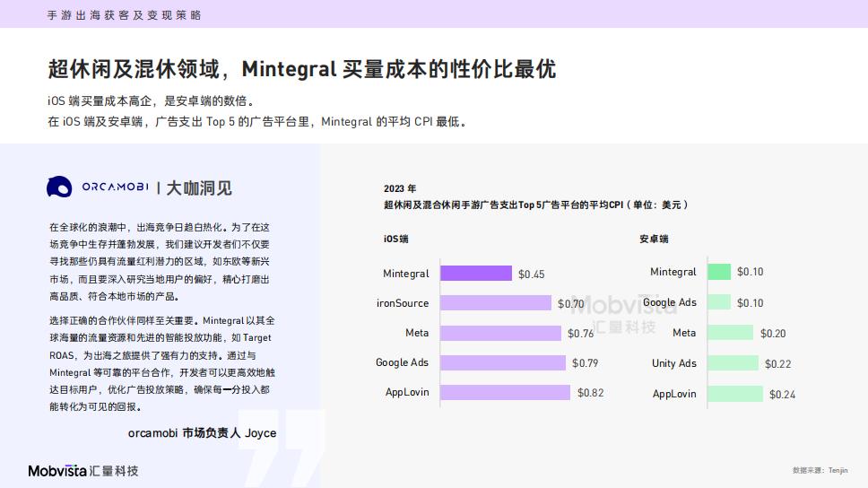The width and height of the screenshot is (868, 488).
Task: Click the Orcamobi whale logo icon
Action: tap(59, 187)
